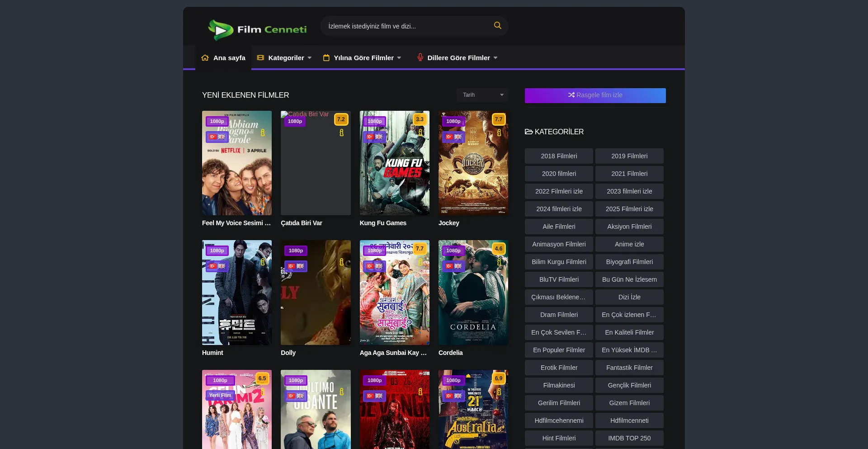The width and height of the screenshot is (868, 449).
Task: Click the 7.2 rating badge on Çatıda Biri Var
Action: click(x=341, y=119)
